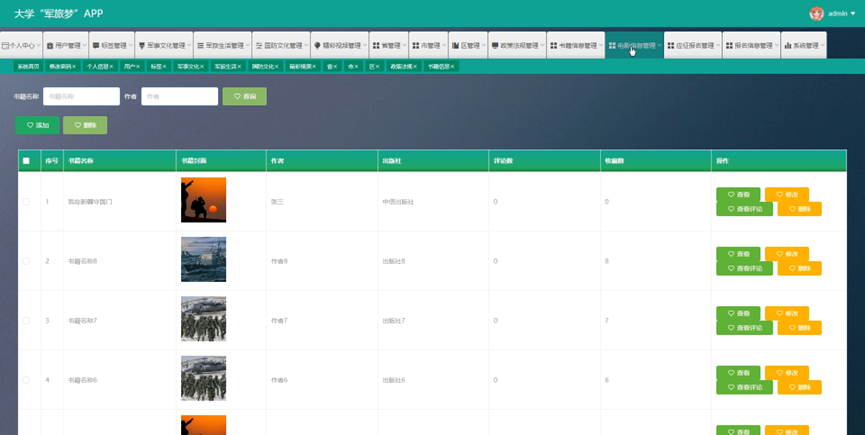
Task: Click the 删除 button above the table
Action: point(85,125)
